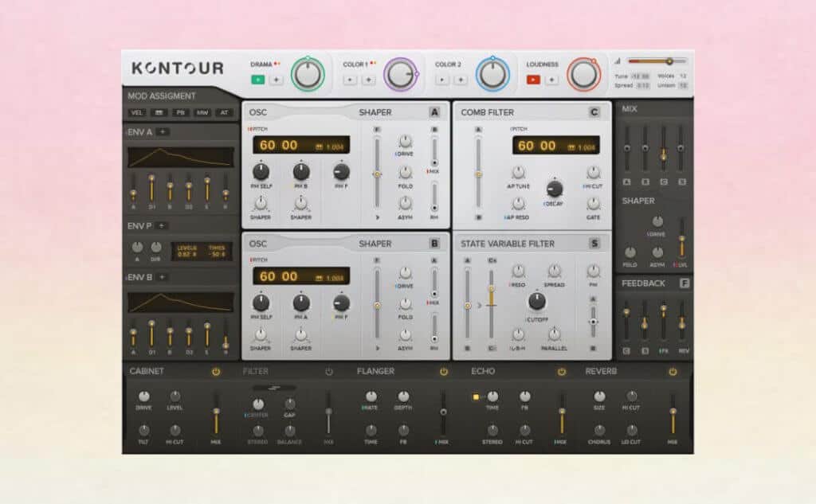Viewport: 816px width, 504px height.
Task: Toggle the Color 2 play button
Action: tap(442, 80)
